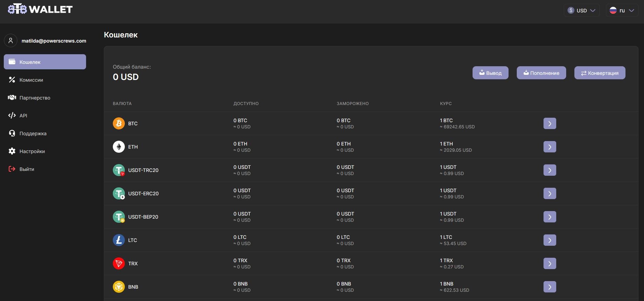Open the API sidebar item

23,116
